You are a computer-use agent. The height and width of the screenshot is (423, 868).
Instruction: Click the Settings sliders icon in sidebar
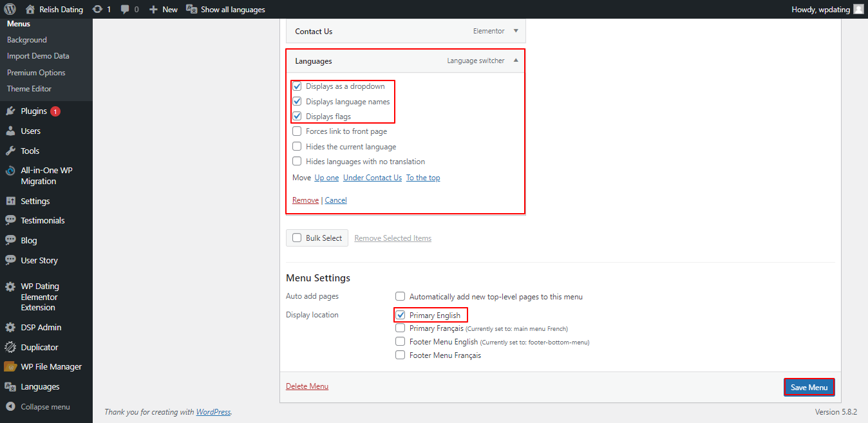pyautogui.click(x=10, y=201)
